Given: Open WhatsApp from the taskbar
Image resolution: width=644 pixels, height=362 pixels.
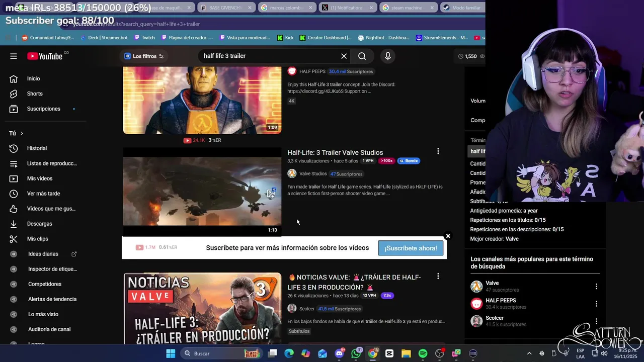Looking at the screenshot, I should point(357,353).
